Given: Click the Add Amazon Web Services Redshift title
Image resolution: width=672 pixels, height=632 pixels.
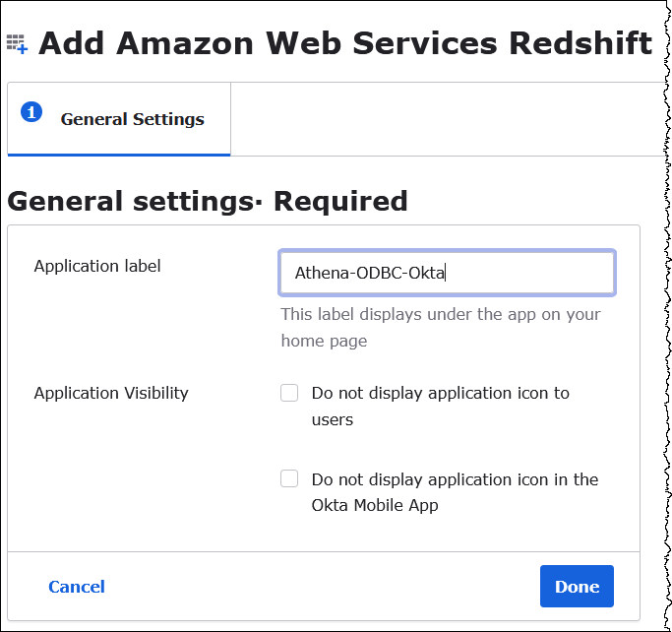Looking at the screenshot, I should coord(344,43).
